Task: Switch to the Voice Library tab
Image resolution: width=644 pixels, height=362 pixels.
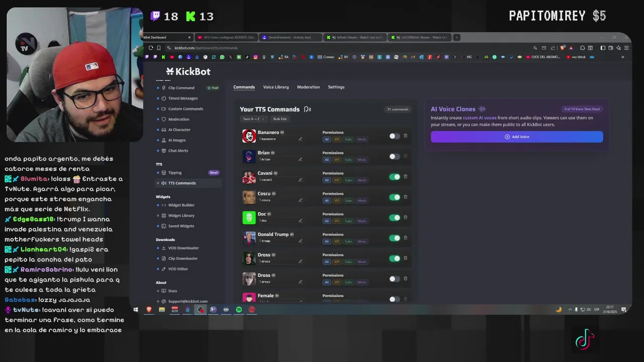Action: (x=276, y=87)
